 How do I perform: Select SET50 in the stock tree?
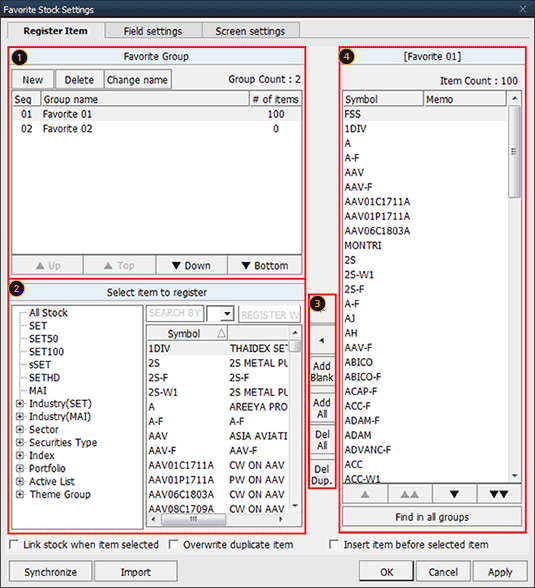pos(43,339)
